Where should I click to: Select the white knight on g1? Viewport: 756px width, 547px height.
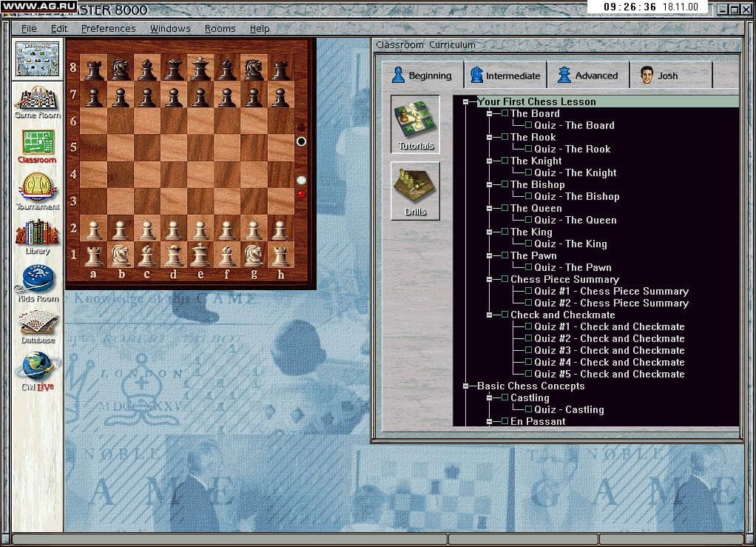[x=254, y=254]
